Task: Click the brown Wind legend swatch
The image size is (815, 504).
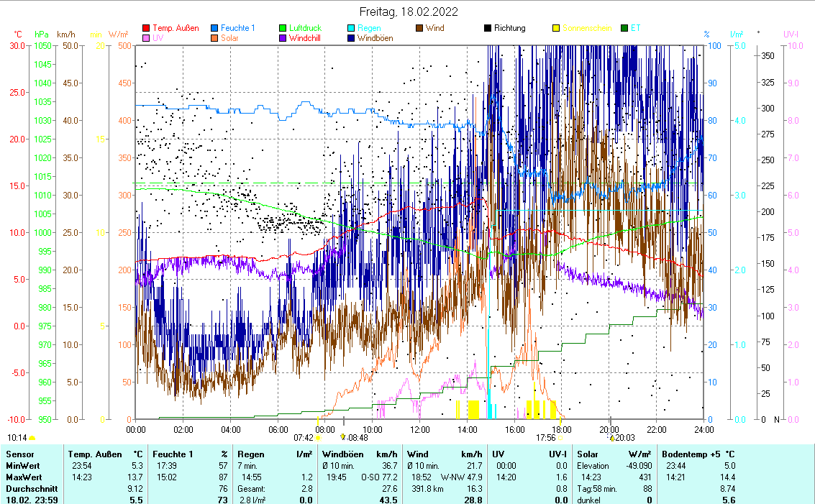Action: (419, 29)
